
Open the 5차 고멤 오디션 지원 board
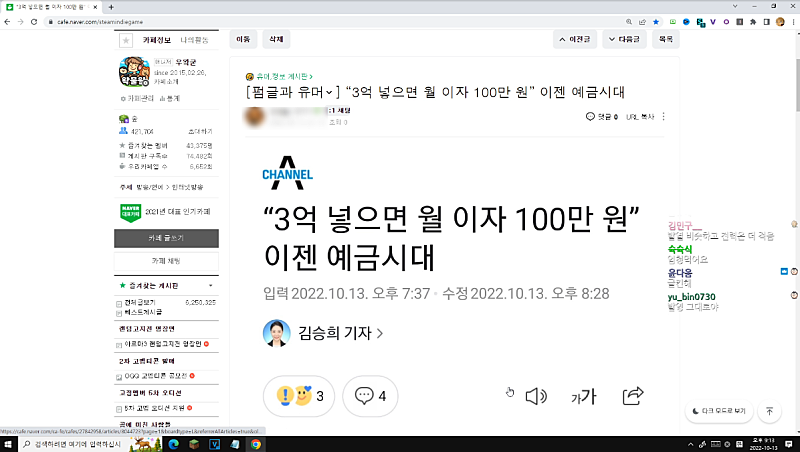pyautogui.click(x=155, y=408)
